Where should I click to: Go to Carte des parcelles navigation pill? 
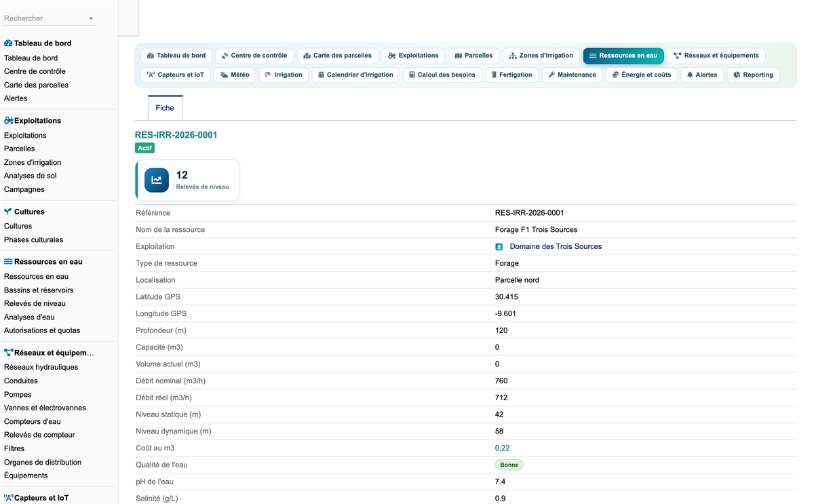(338, 56)
